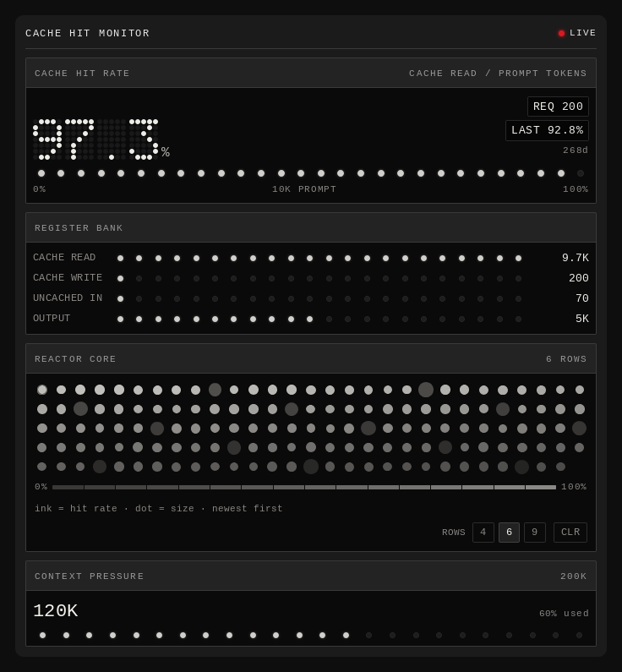Click the OUTPUT value 5K
Image resolution: width=622 pixels, height=672 pixels.
[x=581, y=319]
